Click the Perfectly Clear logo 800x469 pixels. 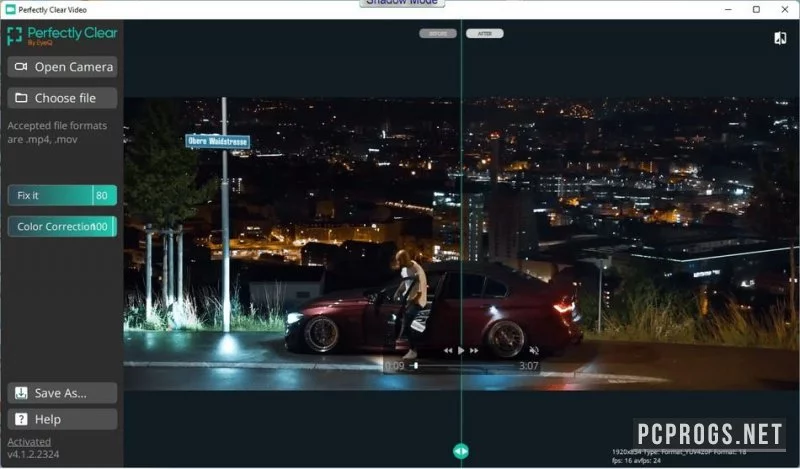click(x=62, y=35)
